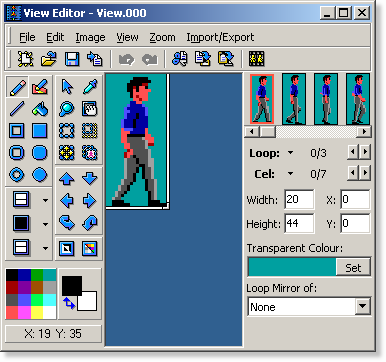Select the eyedropper colour picker tool

(x=90, y=87)
